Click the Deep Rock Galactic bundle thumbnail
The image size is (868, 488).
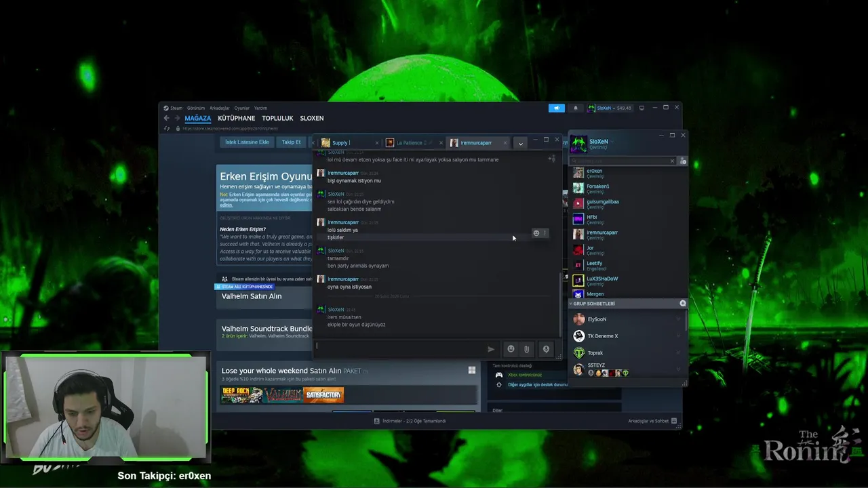pos(242,394)
